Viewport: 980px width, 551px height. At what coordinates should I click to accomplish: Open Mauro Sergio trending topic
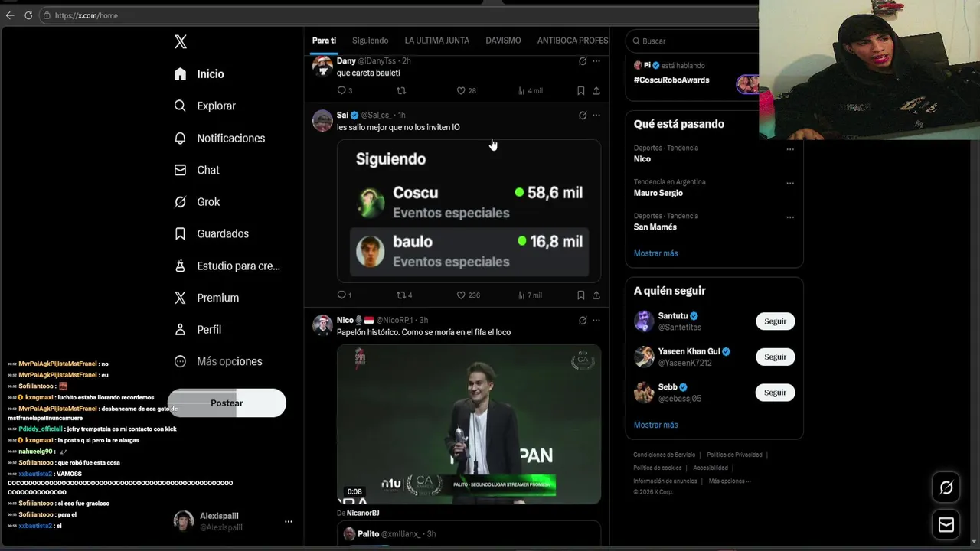(658, 193)
